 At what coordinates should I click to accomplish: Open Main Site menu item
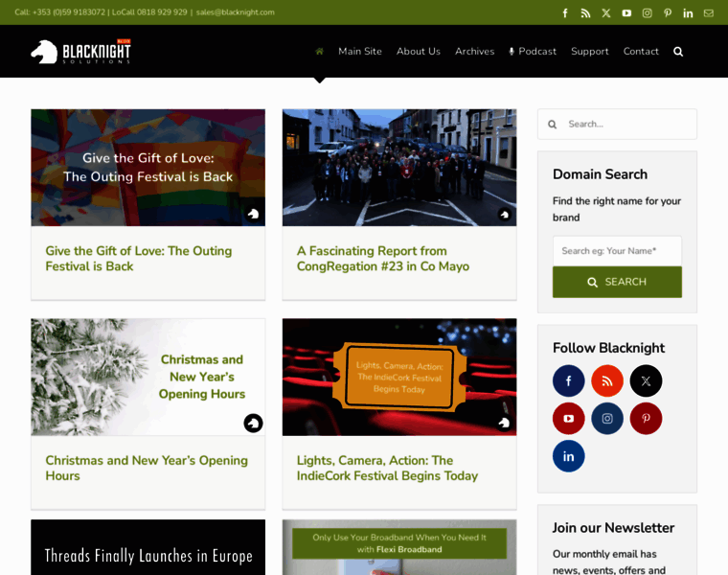pyautogui.click(x=360, y=52)
